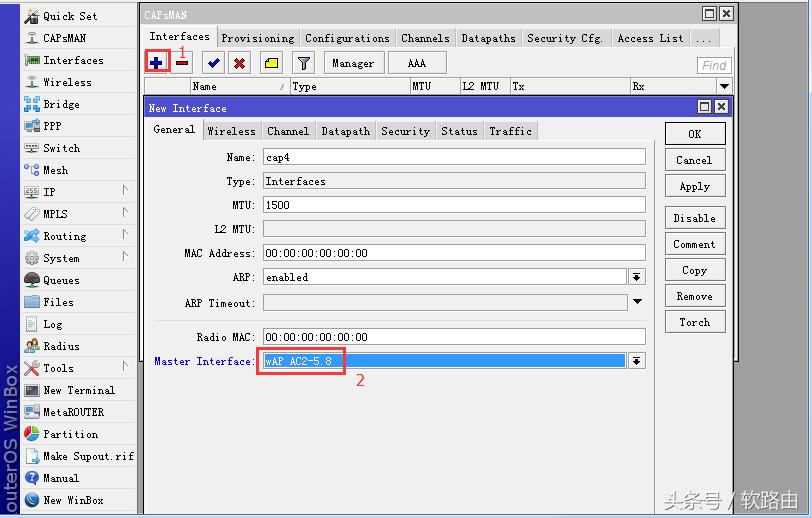Viewport: 812px width, 518px height.
Task: Click the yellow comment note icon
Action: coord(271,63)
